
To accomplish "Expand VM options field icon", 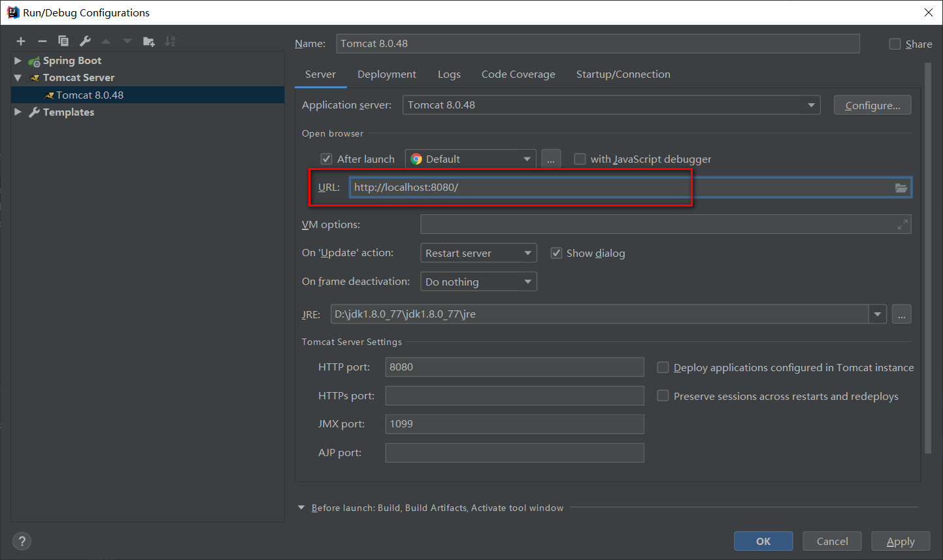I will 902,224.
